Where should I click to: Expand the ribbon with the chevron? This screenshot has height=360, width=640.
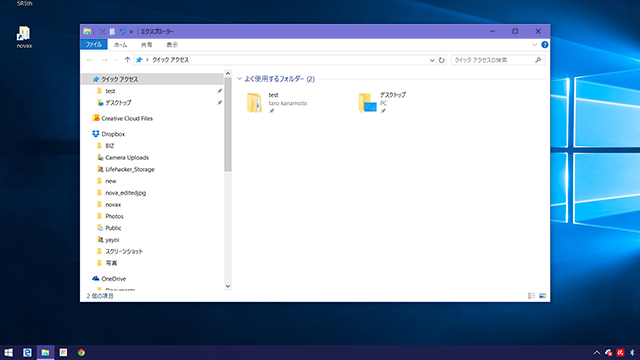(x=534, y=44)
